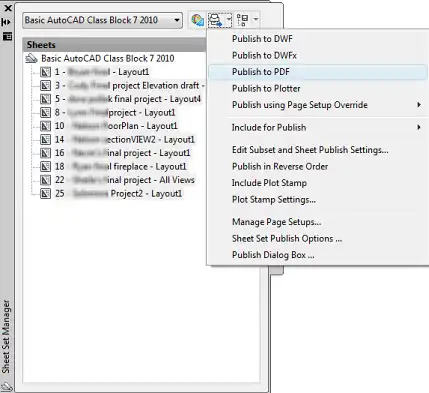The width and height of the screenshot is (429, 393).
Task: Click the Publish printer icon in toolbar
Action: tap(215, 20)
